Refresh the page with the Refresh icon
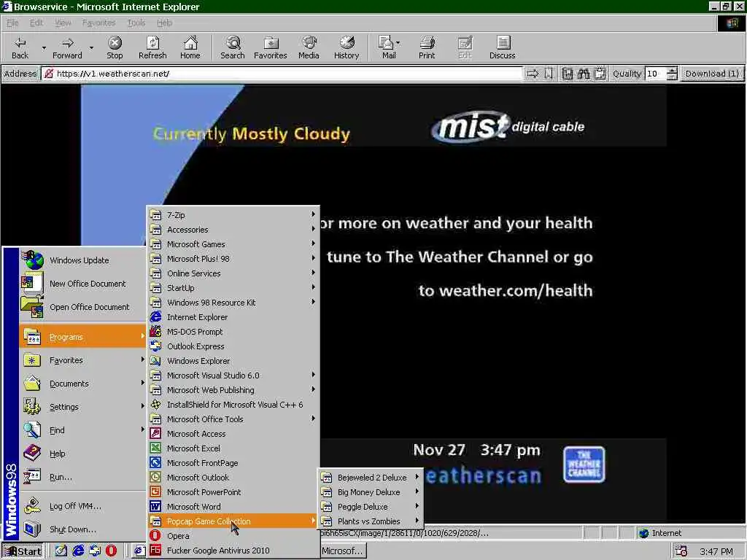The width and height of the screenshot is (747, 560). [152, 47]
